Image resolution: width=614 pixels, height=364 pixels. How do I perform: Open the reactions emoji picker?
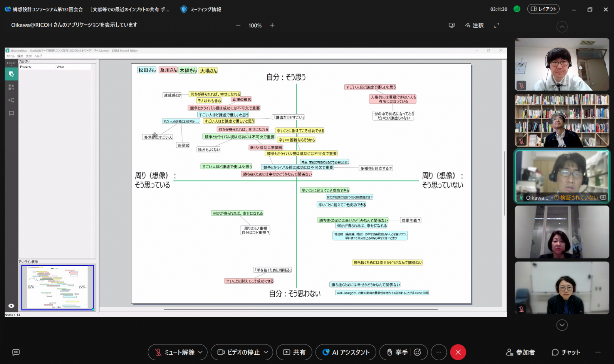(x=418, y=352)
